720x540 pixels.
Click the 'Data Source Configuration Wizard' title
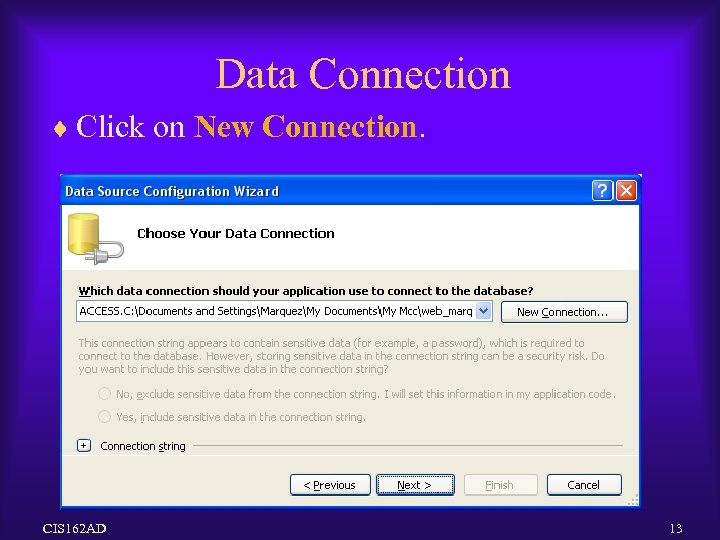172,191
